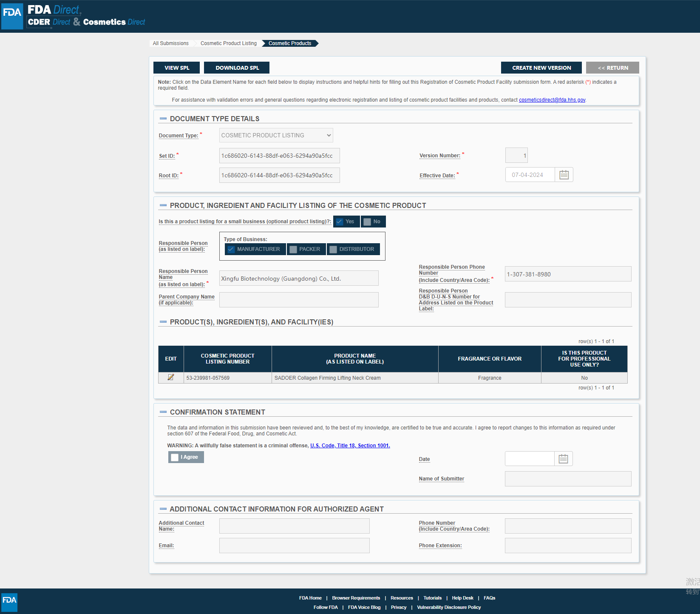Open the Cosmetic Product Listing breadcrumb
The image size is (700, 614).
(x=228, y=43)
